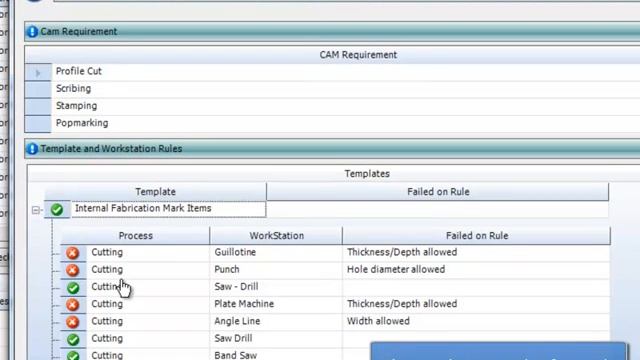Viewport: 640px width, 360px height.
Task: Click the Cutting cell on the Band Saw row
Action: point(148,354)
